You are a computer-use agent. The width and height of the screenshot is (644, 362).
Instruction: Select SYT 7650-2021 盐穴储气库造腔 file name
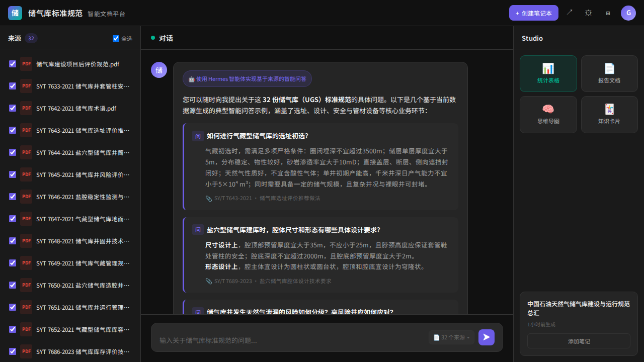[x=83, y=285]
